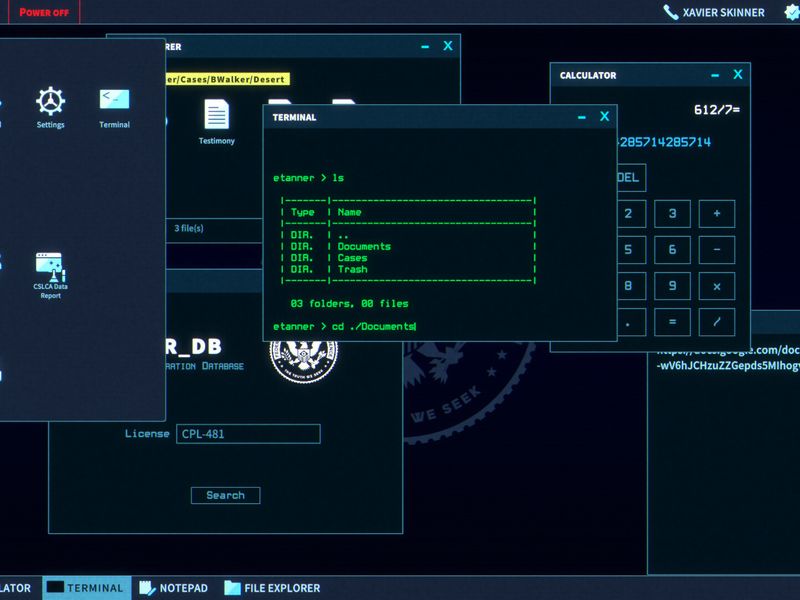Click the Xavier Skinner contact name
The width and height of the screenshot is (800, 600).
723,12
